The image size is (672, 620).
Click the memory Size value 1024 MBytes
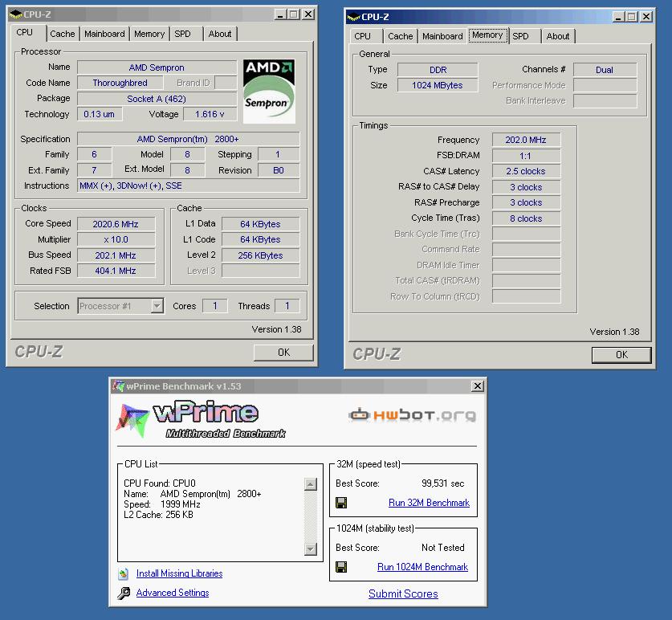tap(438, 85)
